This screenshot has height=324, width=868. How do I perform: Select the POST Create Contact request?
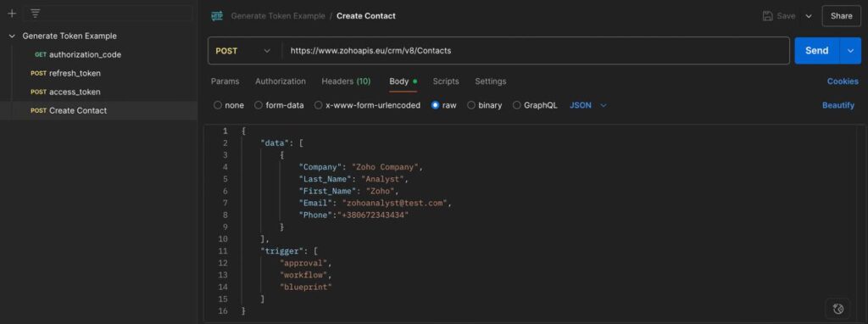(98, 110)
